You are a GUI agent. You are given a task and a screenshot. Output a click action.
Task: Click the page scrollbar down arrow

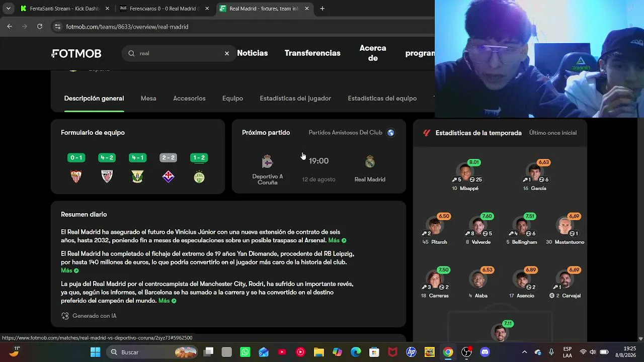point(640,339)
